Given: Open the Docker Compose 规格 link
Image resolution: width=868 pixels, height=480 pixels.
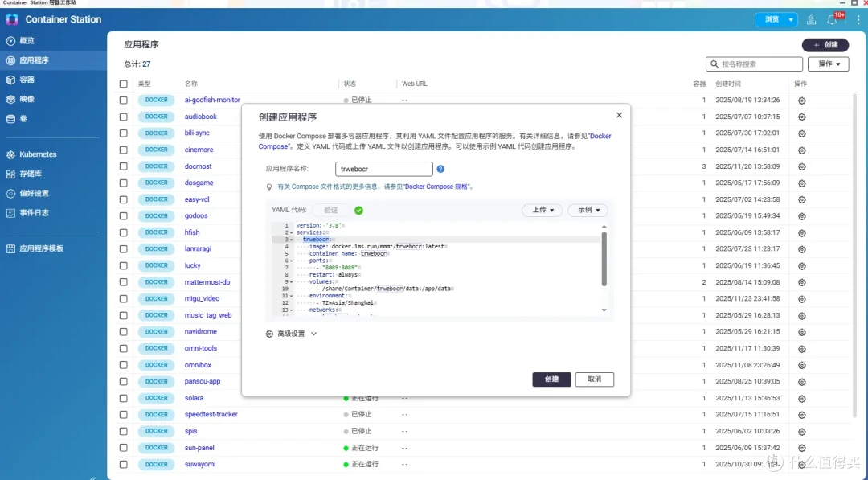Looking at the screenshot, I should (x=437, y=187).
